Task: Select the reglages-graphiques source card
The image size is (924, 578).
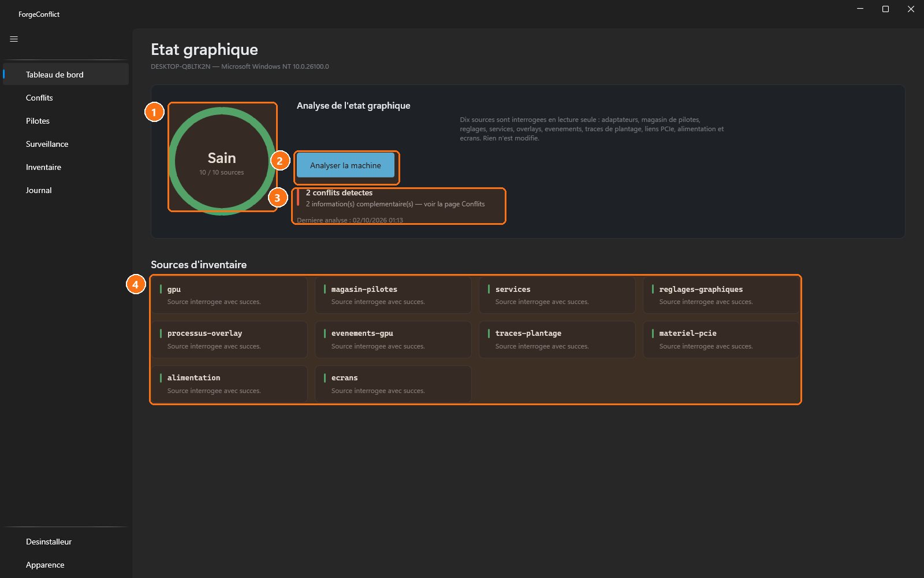Action: point(721,295)
